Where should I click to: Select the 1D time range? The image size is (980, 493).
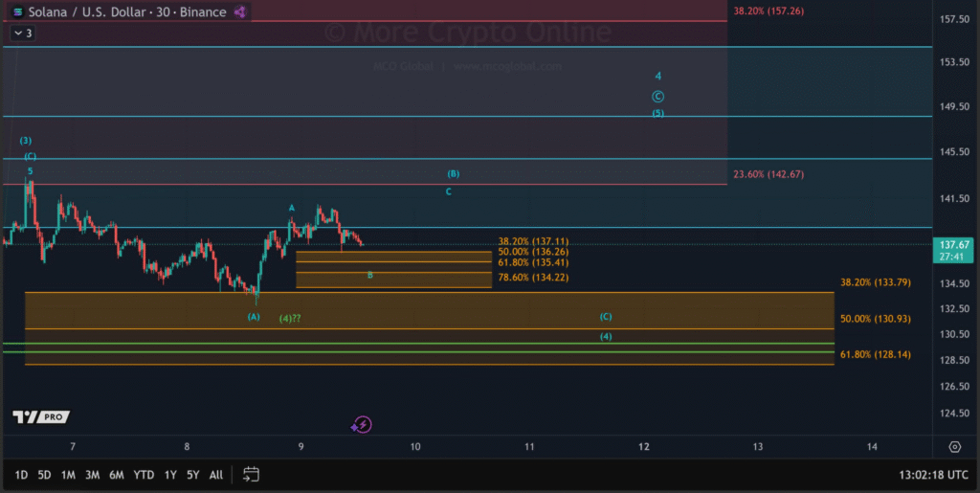pyautogui.click(x=21, y=475)
